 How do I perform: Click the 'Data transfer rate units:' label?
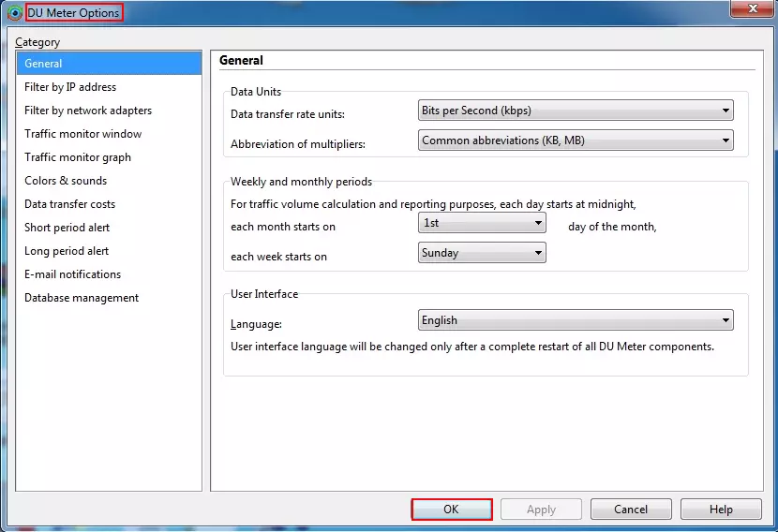(287, 114)
